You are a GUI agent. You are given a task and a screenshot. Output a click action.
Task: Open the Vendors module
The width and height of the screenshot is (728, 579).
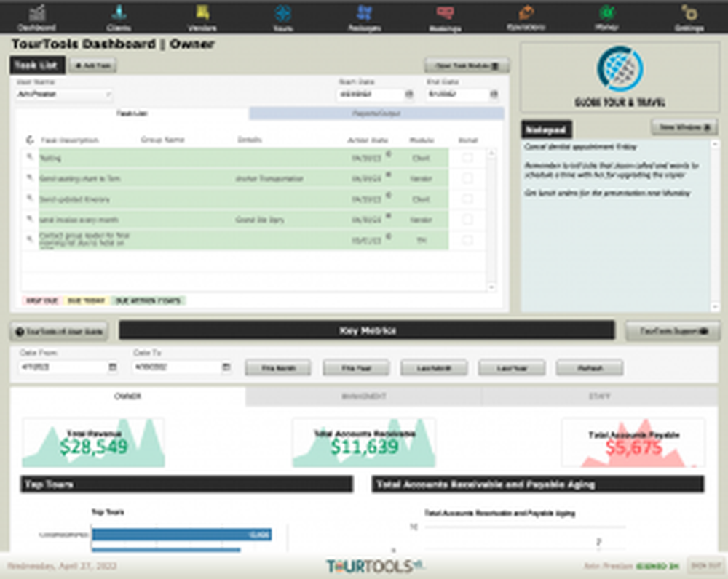(202, 16)
